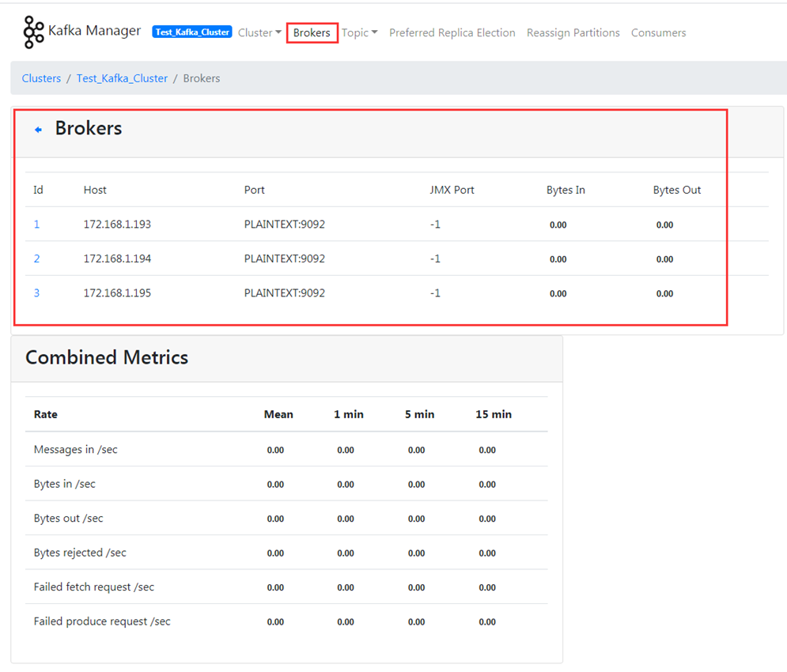Screen dimensions: 787x672
Task: Click the 15 min column header
Action: tap(494, 414)
